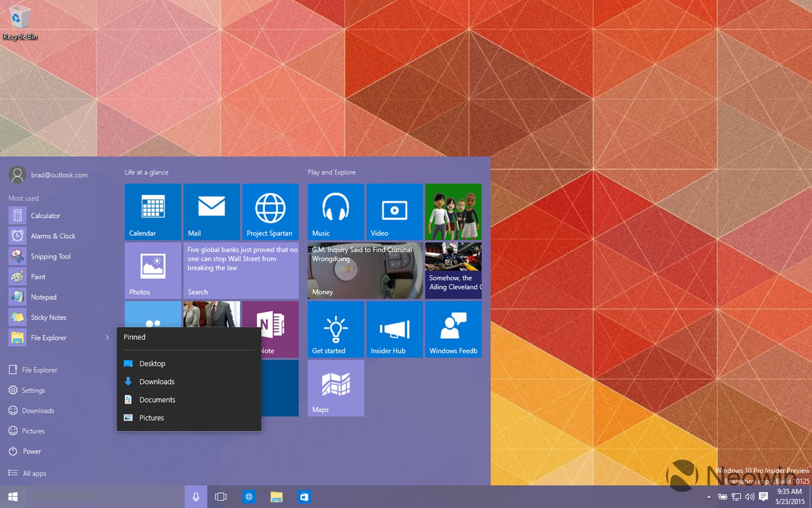Viewport: 812px width, 508px height.
Task: Open Settings from the Start menu
Action: point(33,390)
